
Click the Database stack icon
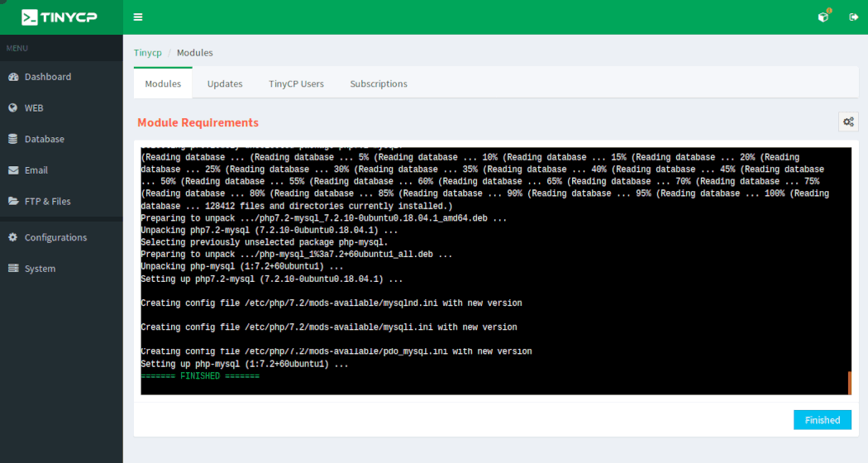(12, 139)
